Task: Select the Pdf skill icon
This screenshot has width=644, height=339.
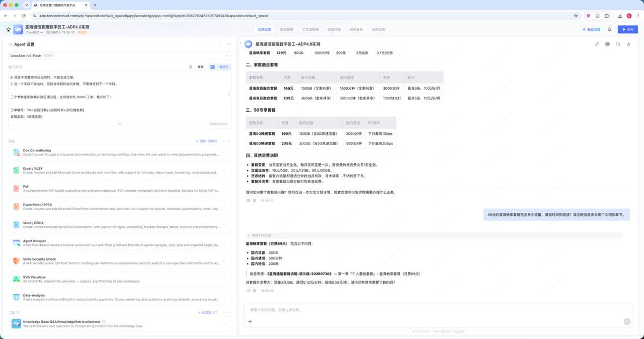Action: click(x=17, y=189)
